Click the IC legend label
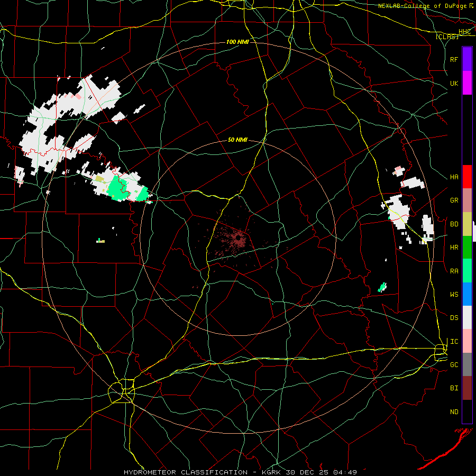This screenshot has width=476, height=476. click(454, 342)
